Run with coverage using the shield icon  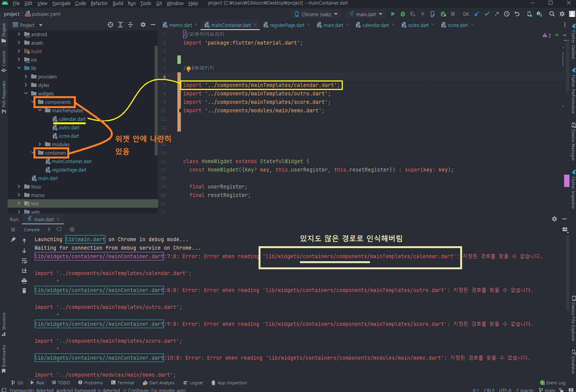pos(413,14)
